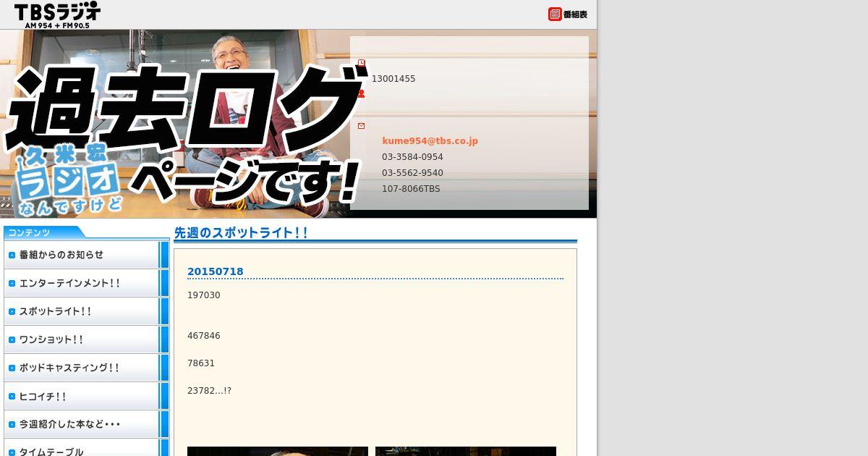This screenshot has width=868, height=456.
Task: Select the article text 467846
Action: click(204, 336)
